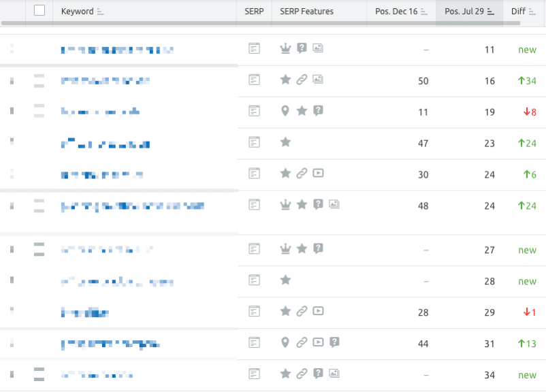546x392 pixels.
Task: Click the Dec 16 position value 30
Action: tap(423, 175)
